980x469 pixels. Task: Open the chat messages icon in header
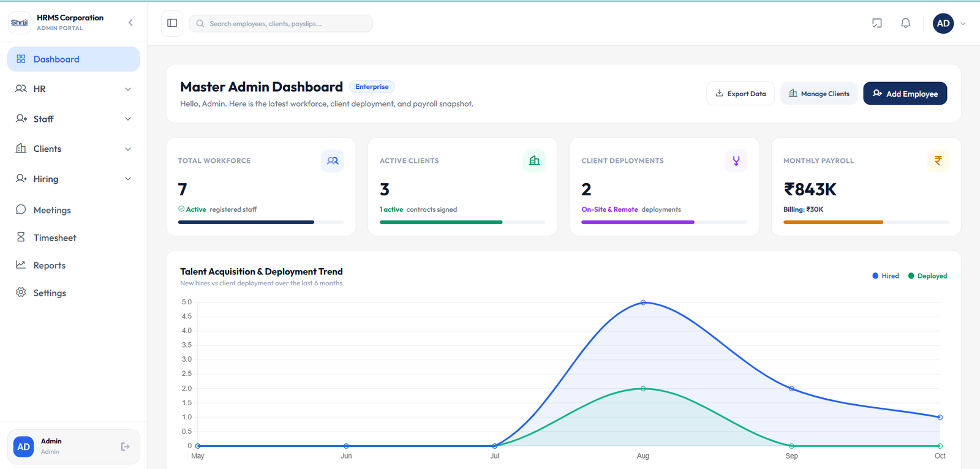[877, 23]
